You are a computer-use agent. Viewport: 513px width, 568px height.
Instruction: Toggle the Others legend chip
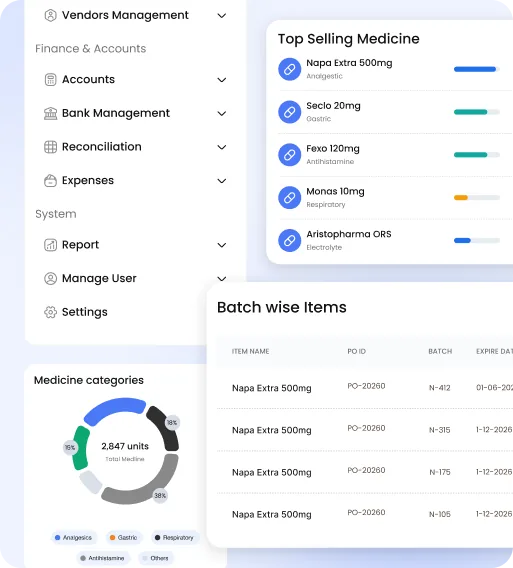click(x=155, y=558)
